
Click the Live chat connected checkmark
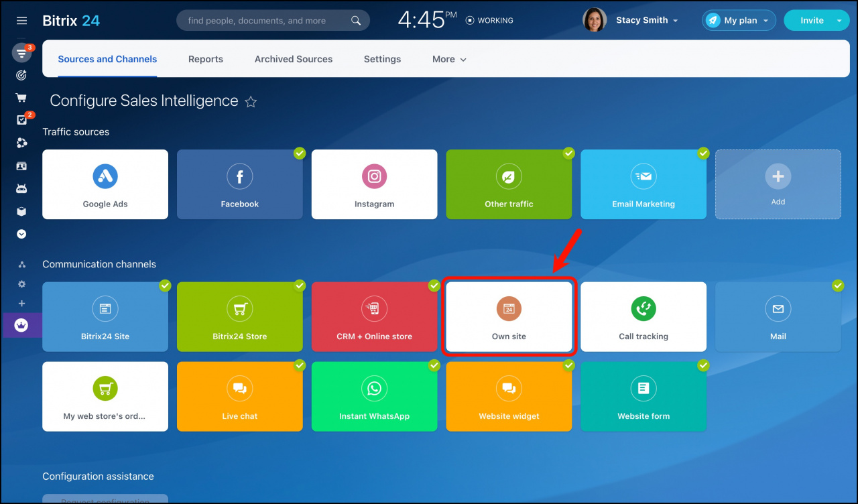click(300, 365)
